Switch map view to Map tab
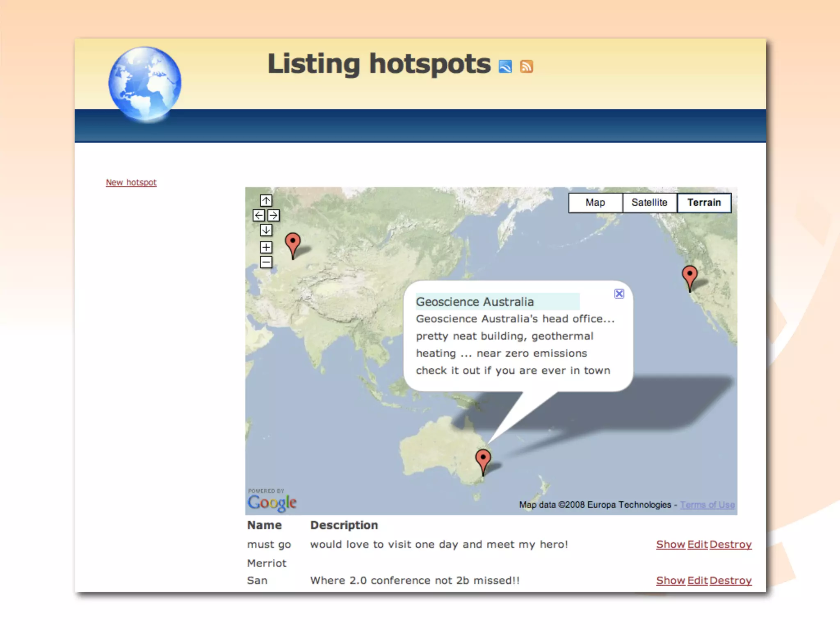 tap(595, 203)
